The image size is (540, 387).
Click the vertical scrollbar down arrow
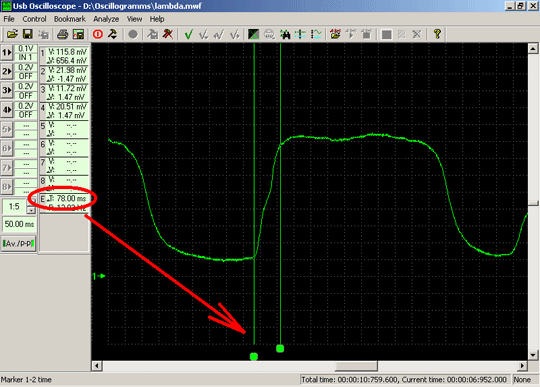coord(533,355)
